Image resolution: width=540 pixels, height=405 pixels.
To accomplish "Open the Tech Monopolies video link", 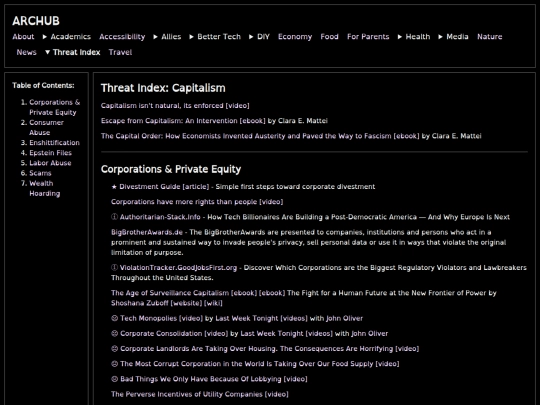I will click(x=148, y=318).
